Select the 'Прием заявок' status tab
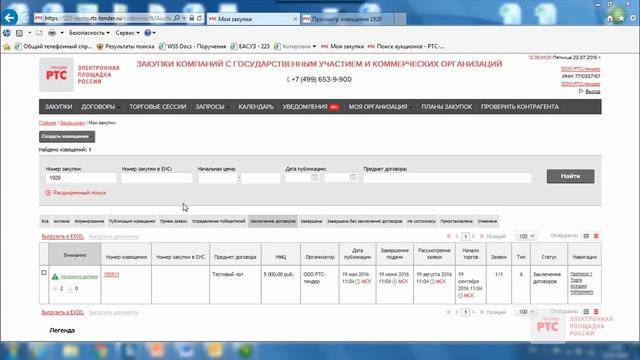 (x=173, y=221)
